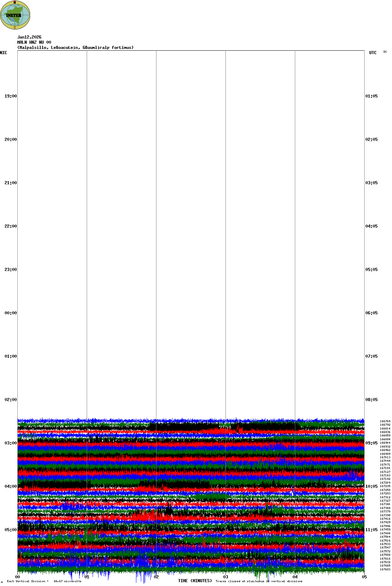Screen dimensions: 392x586
Task: Click the Traces clipped footnote text
Action: (x=259, y=581)
